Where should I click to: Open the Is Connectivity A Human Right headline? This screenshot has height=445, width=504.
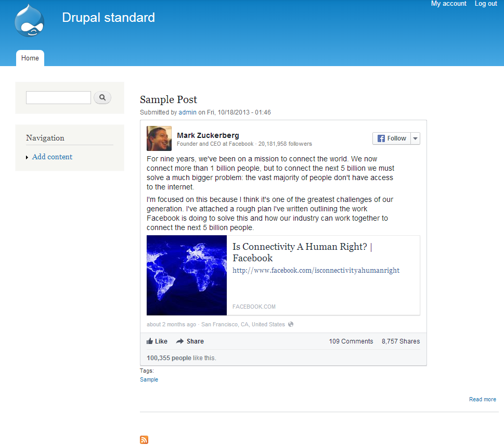(x=302, y=252)
